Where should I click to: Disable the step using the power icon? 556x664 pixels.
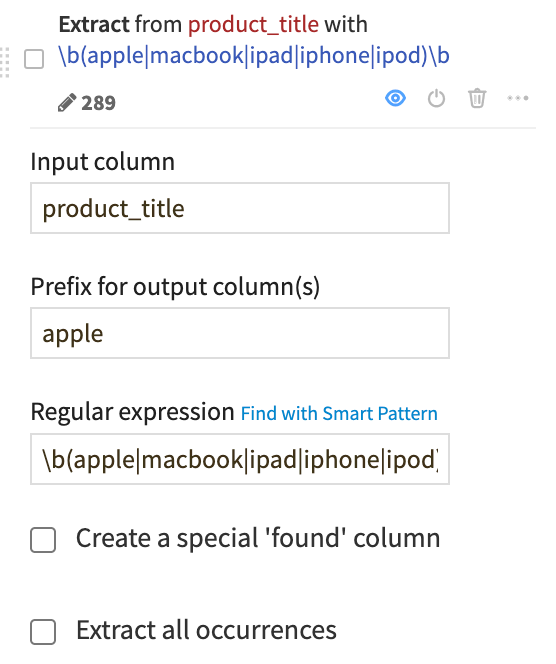click(x=436, y=99)
